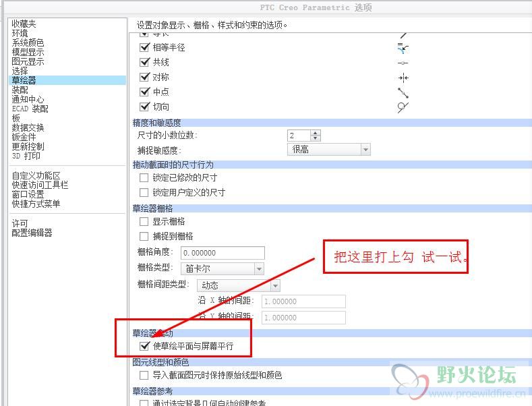Click the collinear constraint icon

(x=403, y=63)
